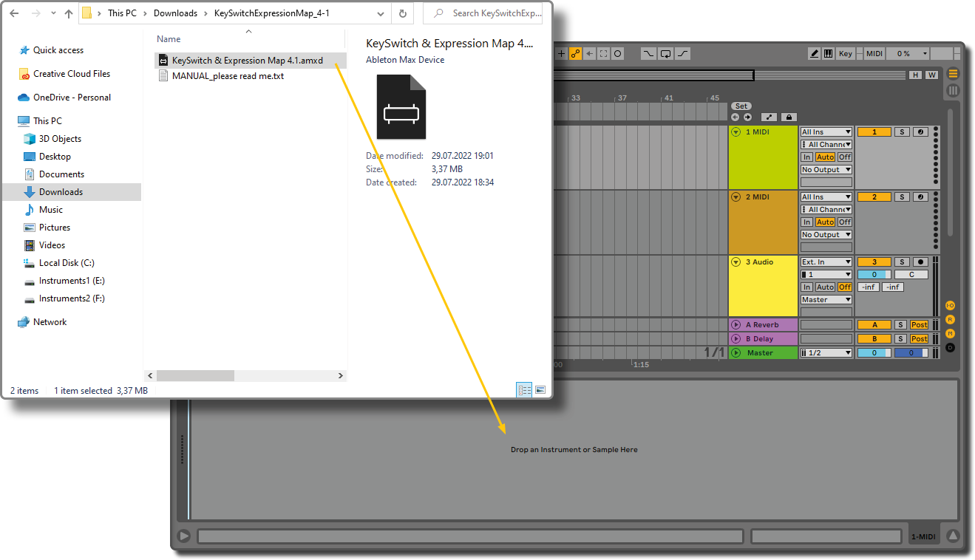
Task: Click the Automation Arm icon in toolbar
Action: pyautogui.click(x=574, y=54)
